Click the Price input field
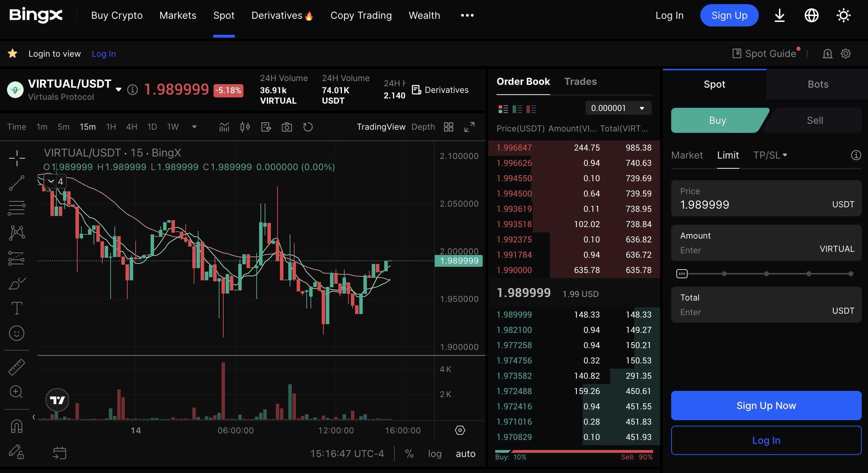 click(x=766, y=198)
